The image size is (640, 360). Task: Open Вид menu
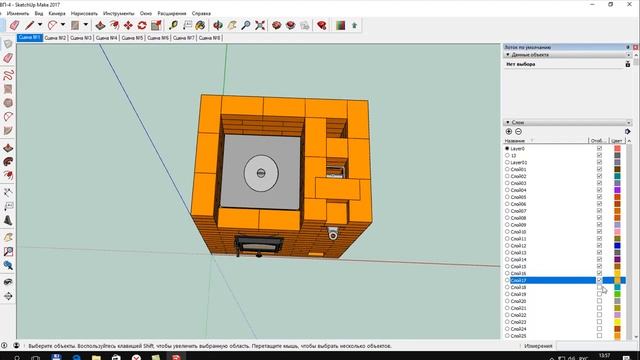39,13
